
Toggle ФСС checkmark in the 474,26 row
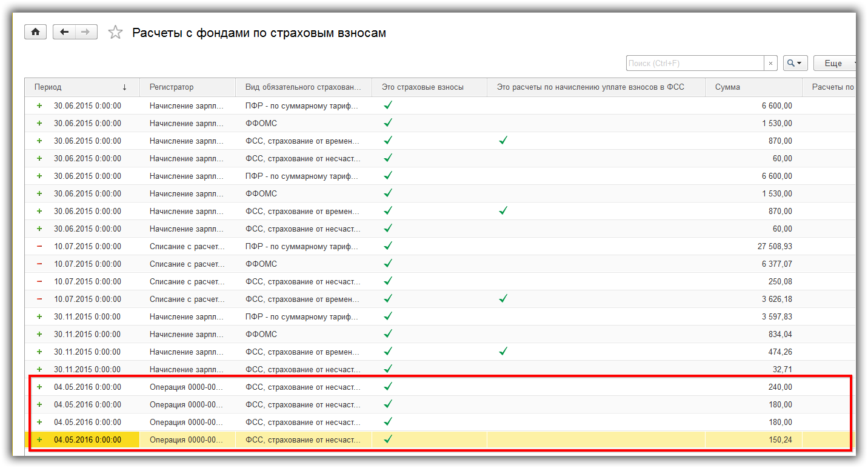(x=502, y=351)
